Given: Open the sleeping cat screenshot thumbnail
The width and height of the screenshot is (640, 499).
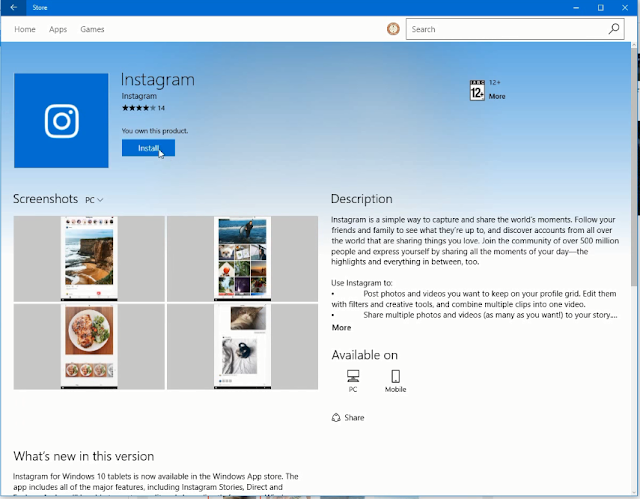Looking at the screenshot, I should [242, 346].
